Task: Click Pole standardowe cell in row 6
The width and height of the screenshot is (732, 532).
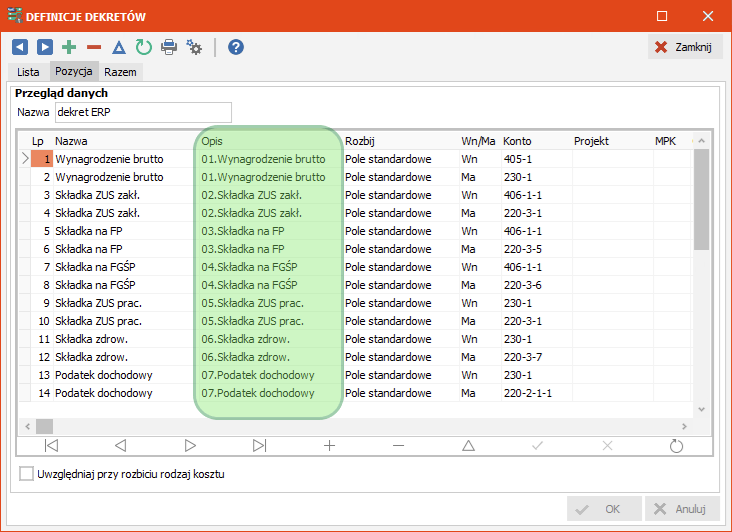Action: click(401, 249)
